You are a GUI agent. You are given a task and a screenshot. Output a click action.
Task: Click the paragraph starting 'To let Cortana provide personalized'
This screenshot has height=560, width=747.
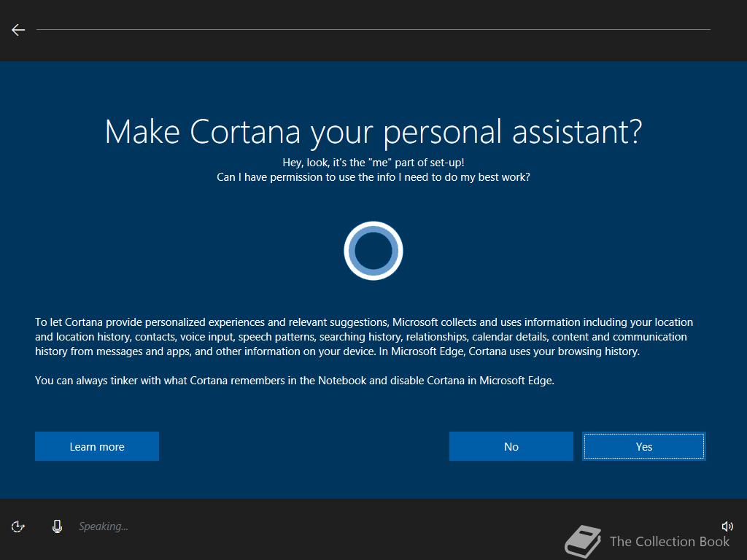pos(364,337)
